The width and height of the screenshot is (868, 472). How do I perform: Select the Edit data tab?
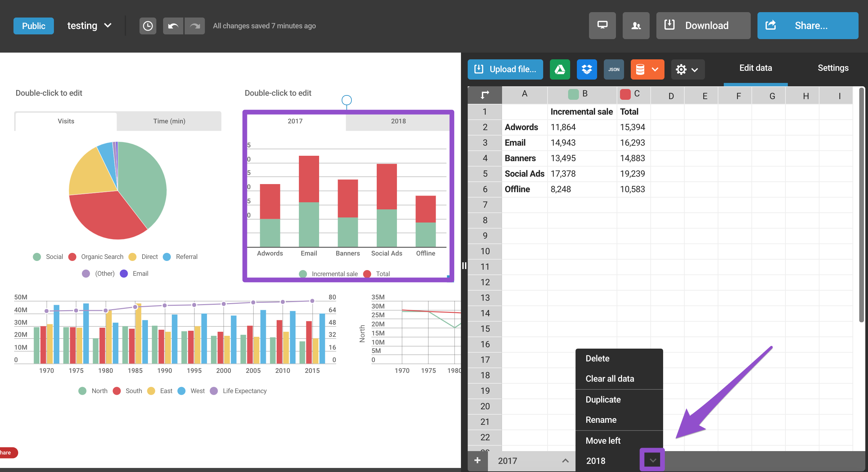coord(755,68)
